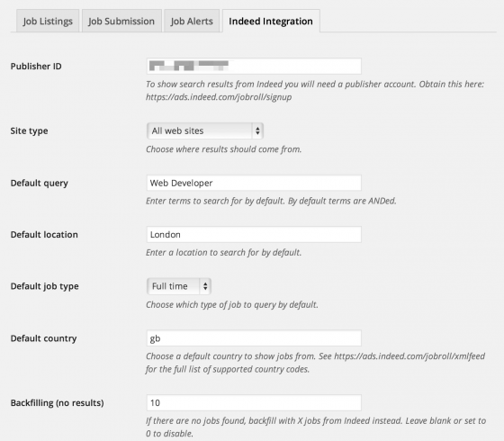The image size is (504, 441).
Task: Click the Default location field with London
Action: point(254,235)
